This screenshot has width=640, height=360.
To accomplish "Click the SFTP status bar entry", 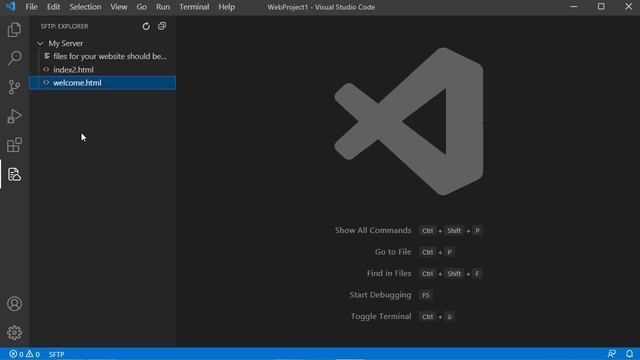I will coord(56,354).
